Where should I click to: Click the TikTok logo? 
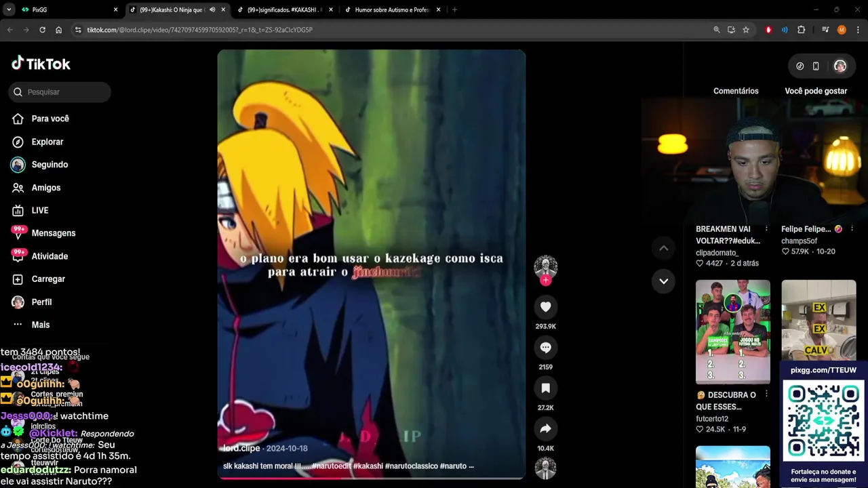(x=41, y=64)
